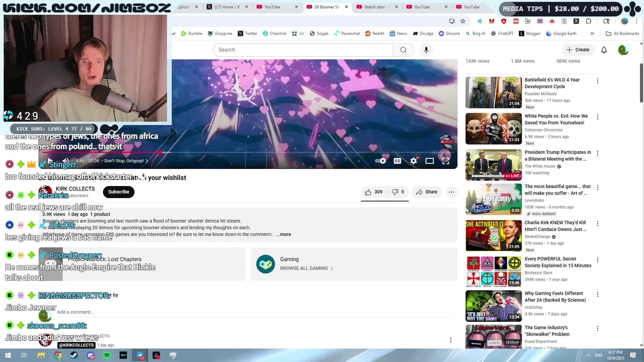Image resolution: width=644 pixels, height=362 pixels.
Task: Open the browser extensions puzzle icon
Action: (x=589, y=21)
